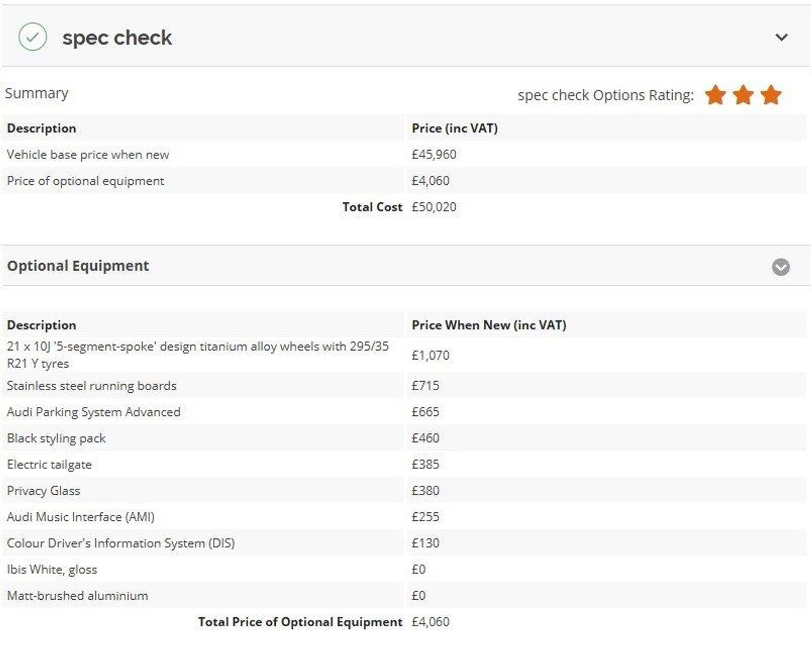The height and width of the screenshot is (651, 812).
Task: Click 'Price (inc VAT)' column header
Action: pyautogui.click(x=454, y=128)
